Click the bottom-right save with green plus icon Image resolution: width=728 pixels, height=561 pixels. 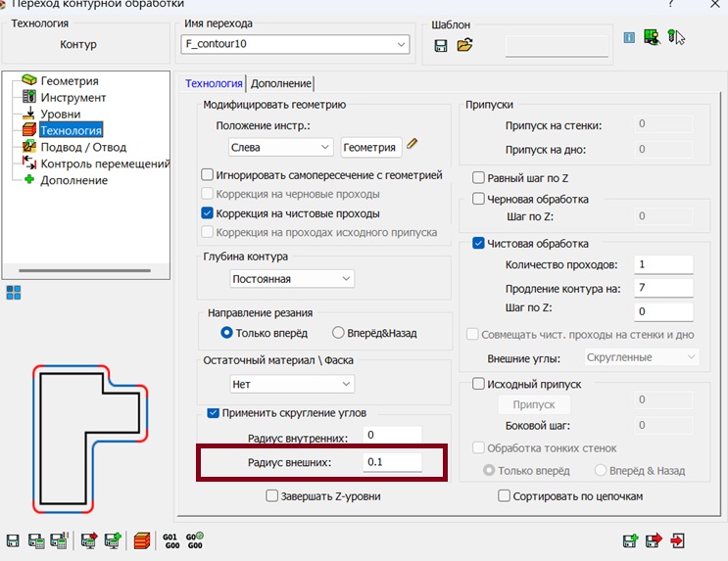click(630, 540)
